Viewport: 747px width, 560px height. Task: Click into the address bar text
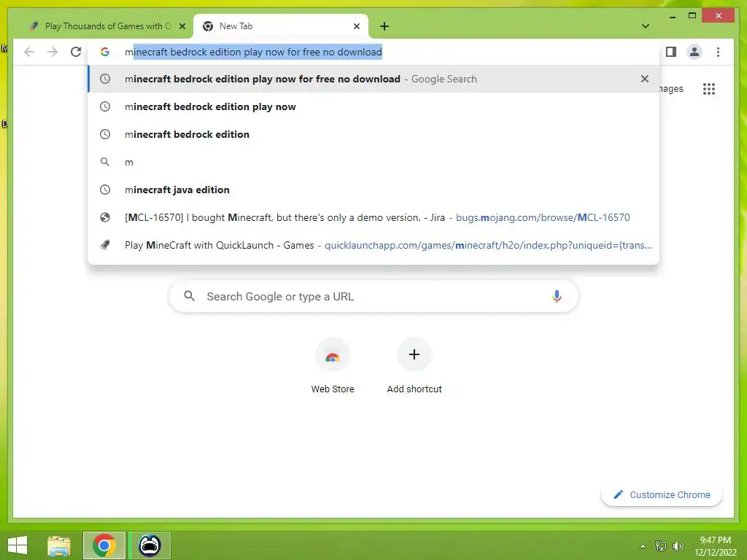coord(253,52)
